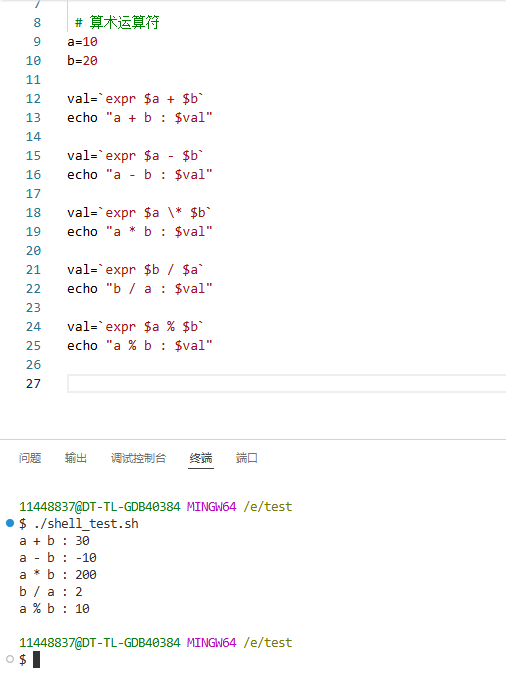
Task: Click the code 'val=`expr $a \* $b`'
Action: click(139, 213)
